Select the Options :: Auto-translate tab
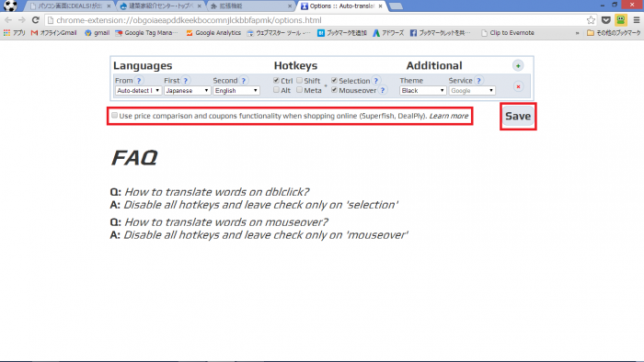 (x=341, y=6)
